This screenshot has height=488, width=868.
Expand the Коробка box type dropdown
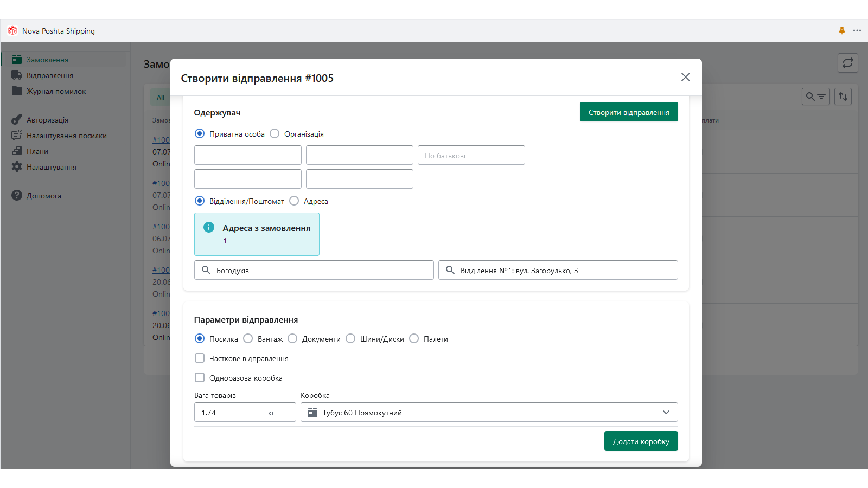[489, 413]
